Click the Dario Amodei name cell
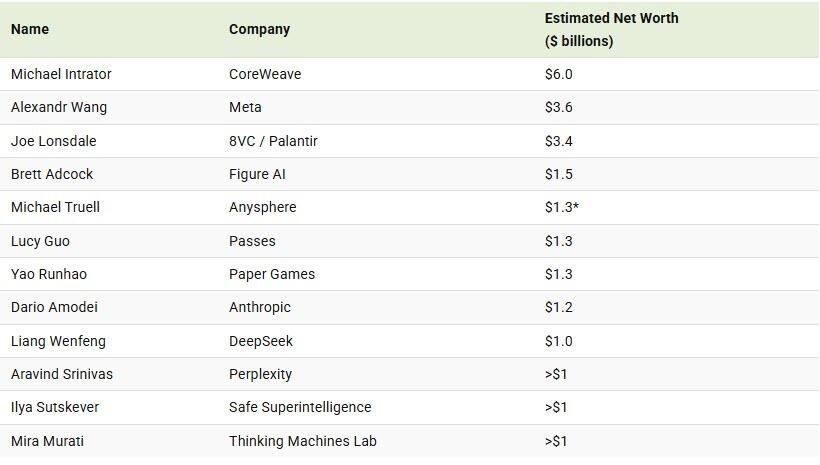The width and height of the screenshot is (820, 465). pos(54,307)
